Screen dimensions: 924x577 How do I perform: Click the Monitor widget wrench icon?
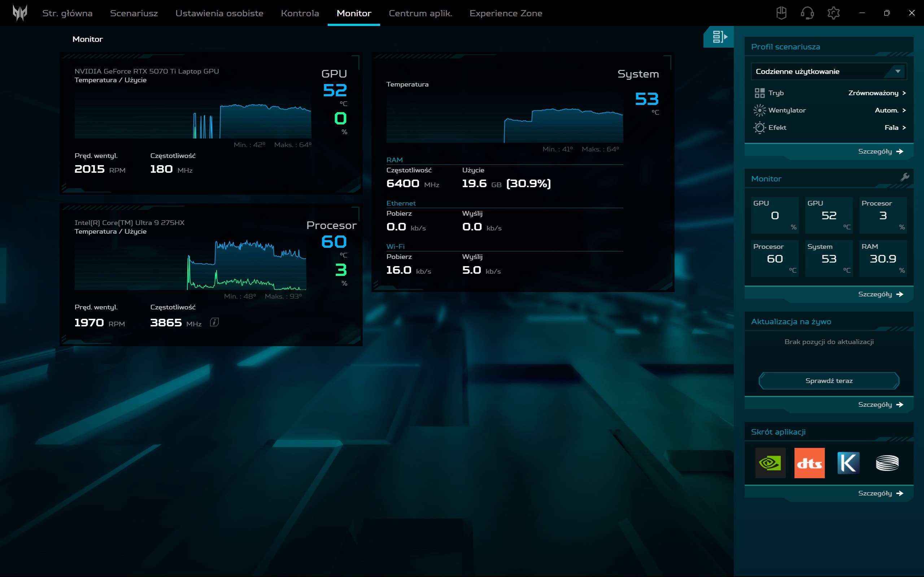(905, 177)
